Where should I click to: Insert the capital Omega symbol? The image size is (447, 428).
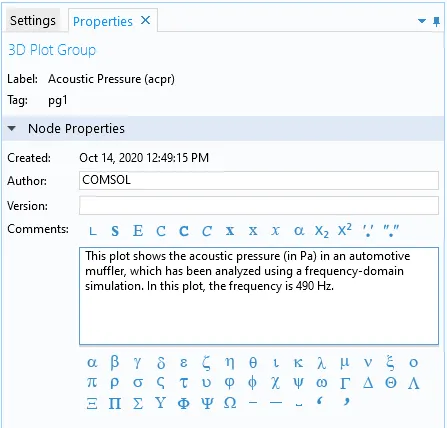[x=230, y=403]
